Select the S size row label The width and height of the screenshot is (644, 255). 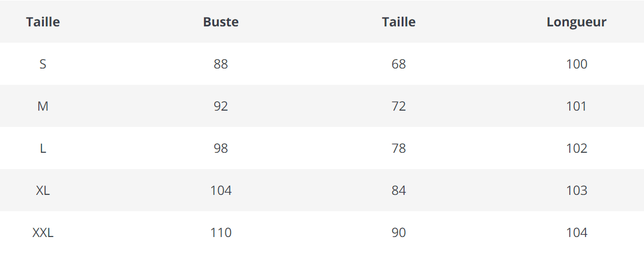(x=43, y=64)
